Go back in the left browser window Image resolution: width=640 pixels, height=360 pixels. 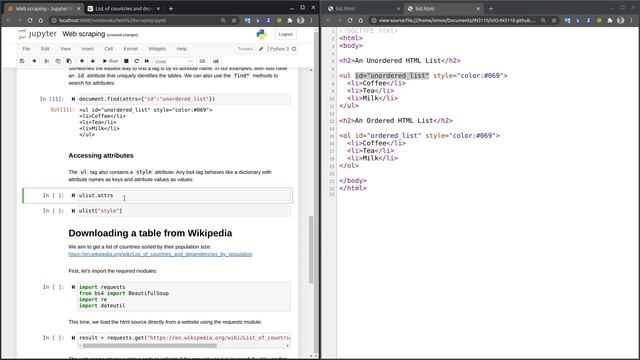9,20
